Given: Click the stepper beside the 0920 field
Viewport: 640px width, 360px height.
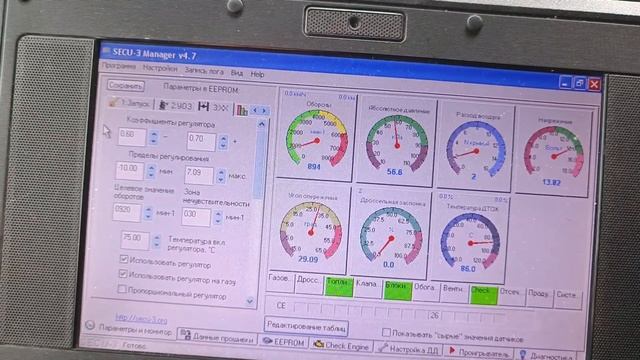Looking at the screenshot, I should [149, 213].
